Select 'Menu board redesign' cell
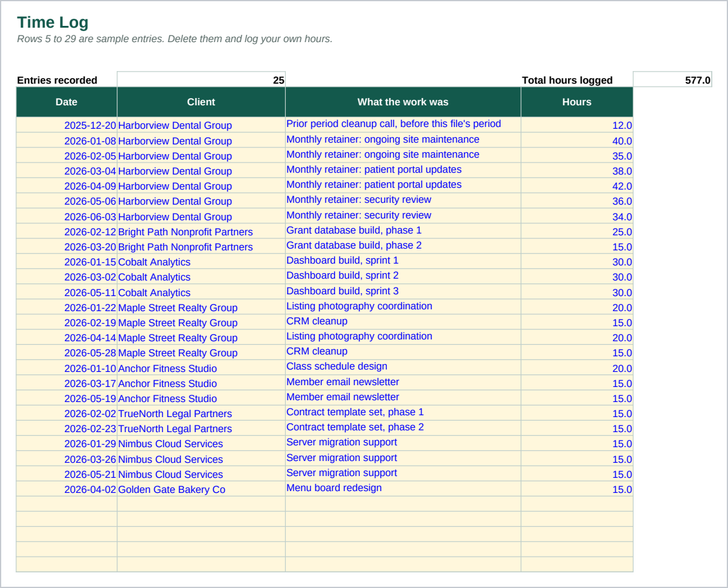Screen dimensions: 728x588 (x=403, y=489)
